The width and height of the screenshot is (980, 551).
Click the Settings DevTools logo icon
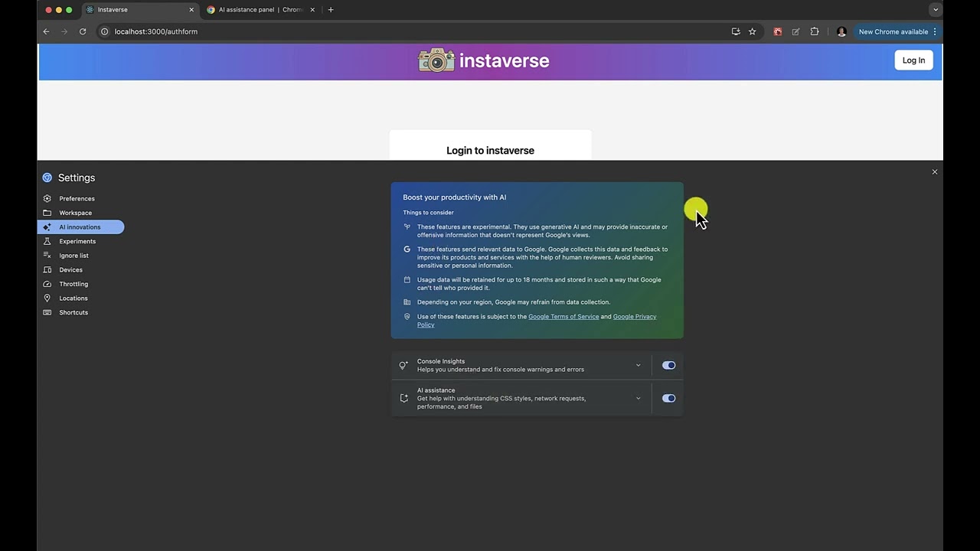click(x=47, y=178)
